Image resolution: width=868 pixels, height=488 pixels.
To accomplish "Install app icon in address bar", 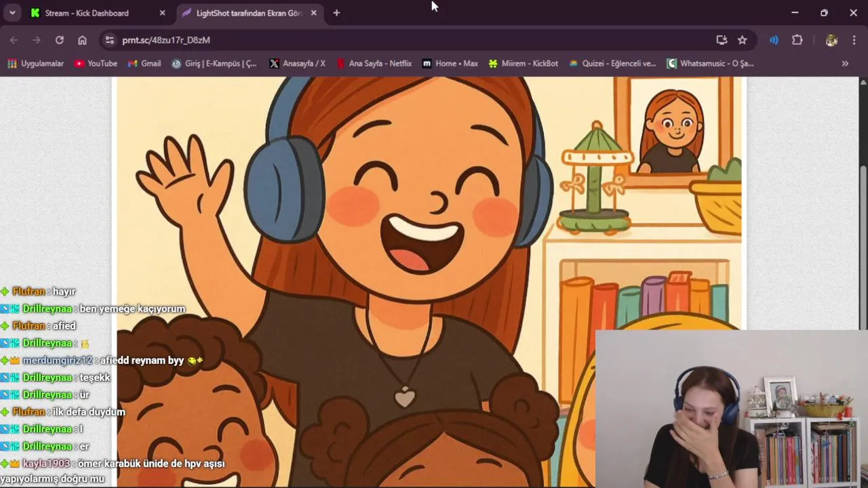I will 722,40.
